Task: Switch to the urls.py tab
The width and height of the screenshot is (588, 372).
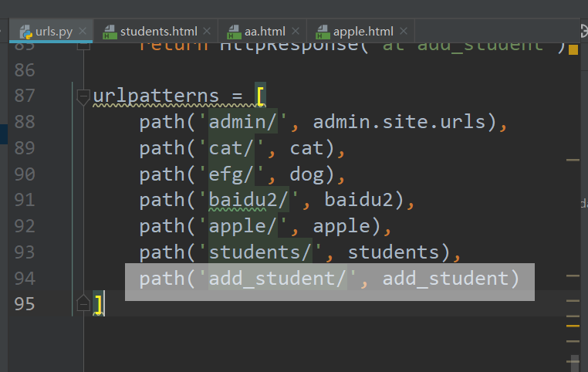Action: tap(51, 31)
